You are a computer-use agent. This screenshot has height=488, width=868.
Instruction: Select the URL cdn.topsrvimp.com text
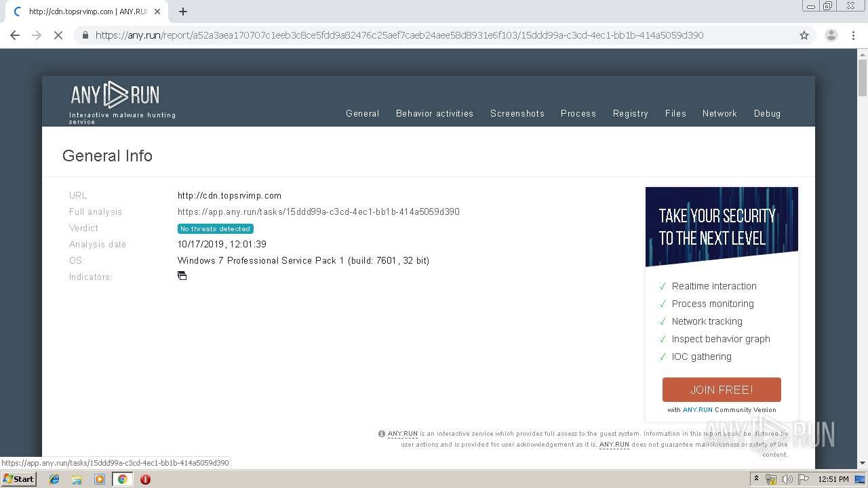click(229, 195)
